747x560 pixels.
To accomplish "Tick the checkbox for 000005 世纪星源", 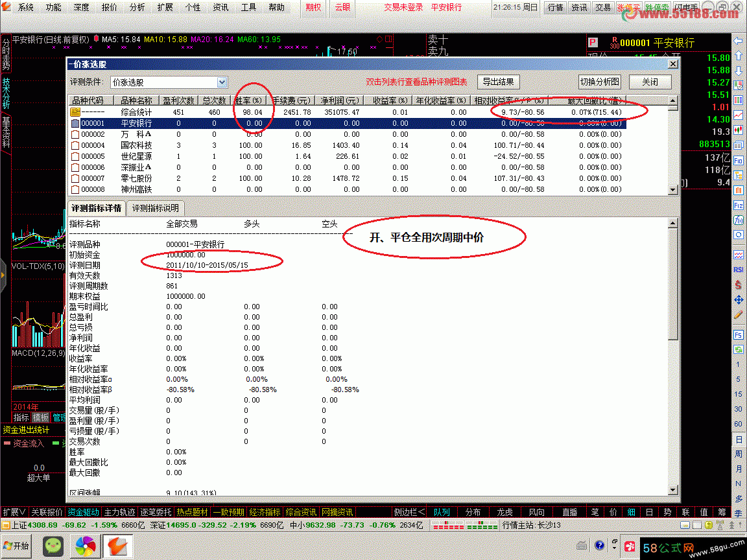I will click(x=75, y=156).
